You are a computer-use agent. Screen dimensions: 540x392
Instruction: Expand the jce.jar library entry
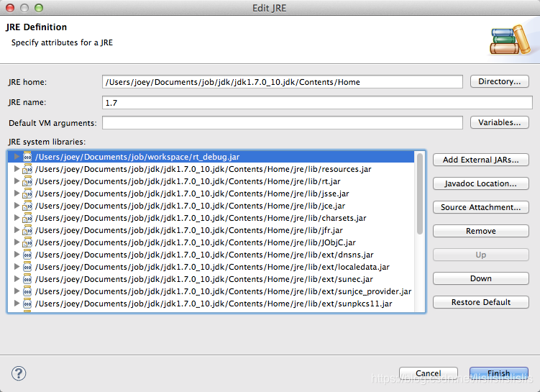tap(17, 206)
